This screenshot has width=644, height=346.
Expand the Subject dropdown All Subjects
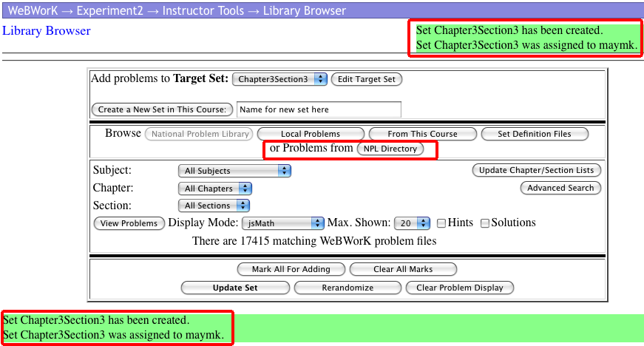coord(234,171)
